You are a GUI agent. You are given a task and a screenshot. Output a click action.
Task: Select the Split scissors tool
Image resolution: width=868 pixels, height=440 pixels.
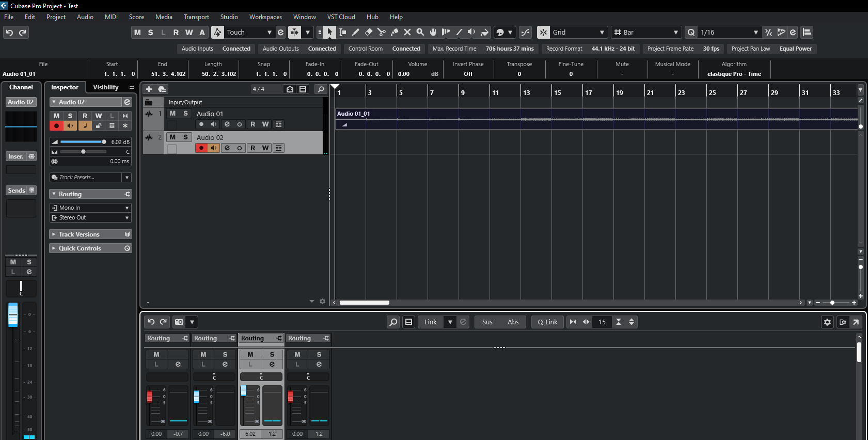381,32
